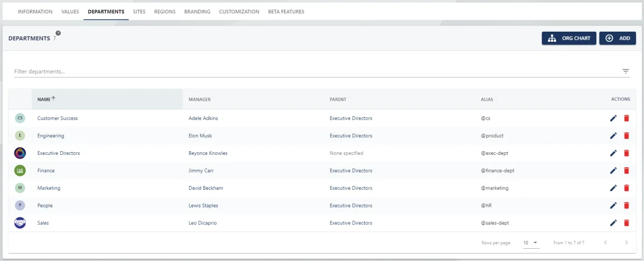Image resolution: width=644 pixels, height=261 pixels.
Task: Click the Marketing M avatar
Action: click(x=20, y=188)
